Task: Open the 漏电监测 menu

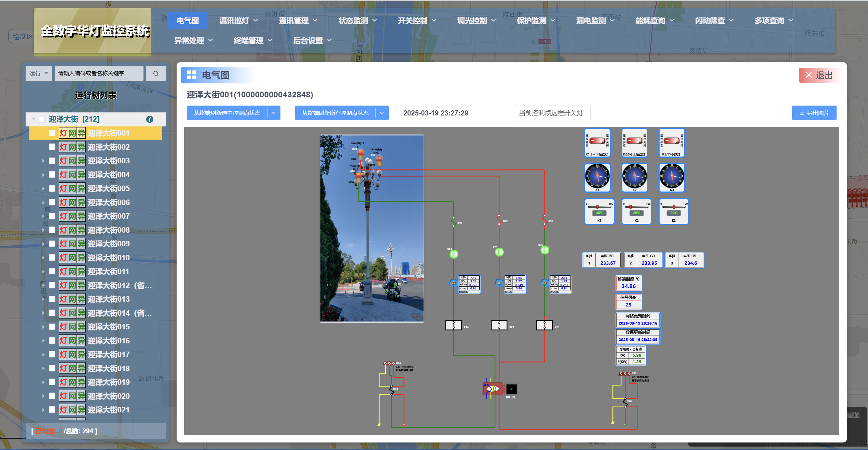Action: 595,21
